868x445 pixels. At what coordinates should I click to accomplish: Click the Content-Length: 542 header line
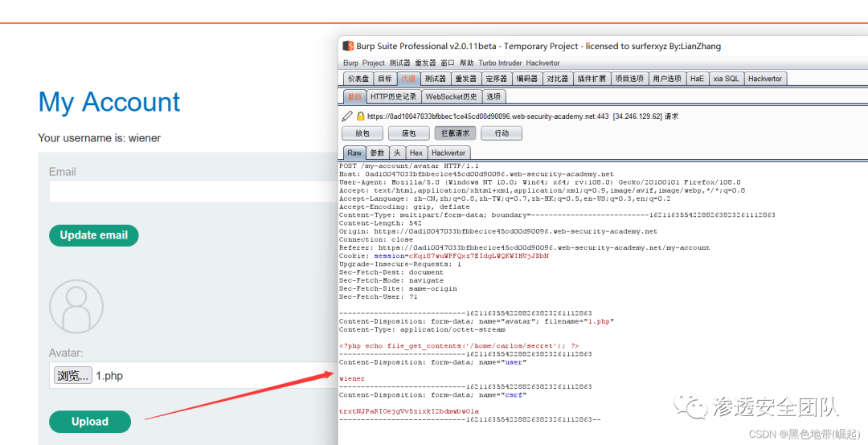[379, 223]
